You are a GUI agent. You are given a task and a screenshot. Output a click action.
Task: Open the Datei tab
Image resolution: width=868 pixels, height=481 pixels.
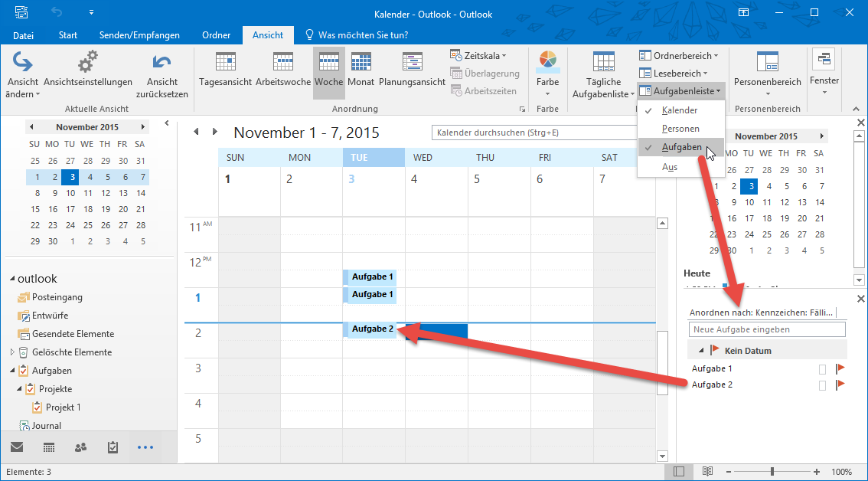23,35
